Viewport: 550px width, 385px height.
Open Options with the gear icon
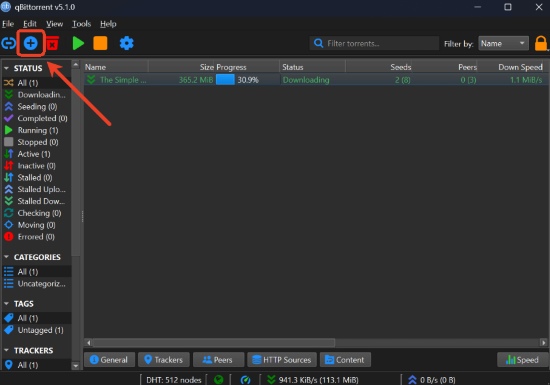(127, 43)
